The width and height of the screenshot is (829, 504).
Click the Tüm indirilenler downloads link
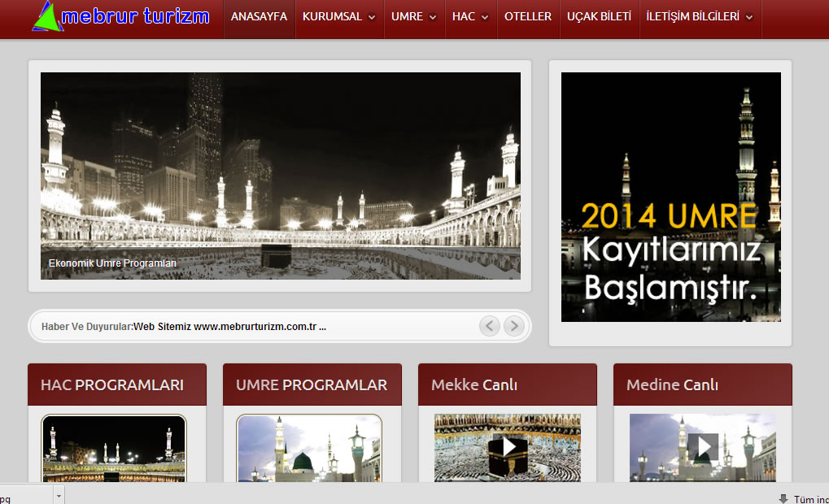tap(811, 499)
